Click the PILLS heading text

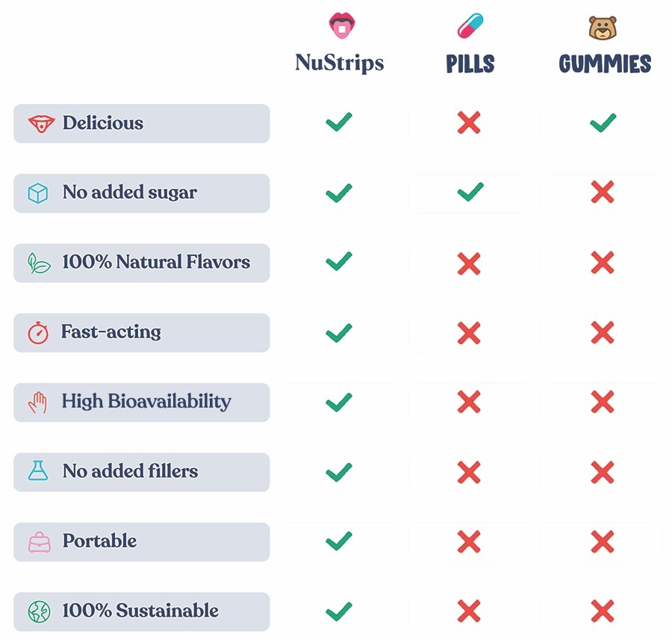(x=470, y=64)
